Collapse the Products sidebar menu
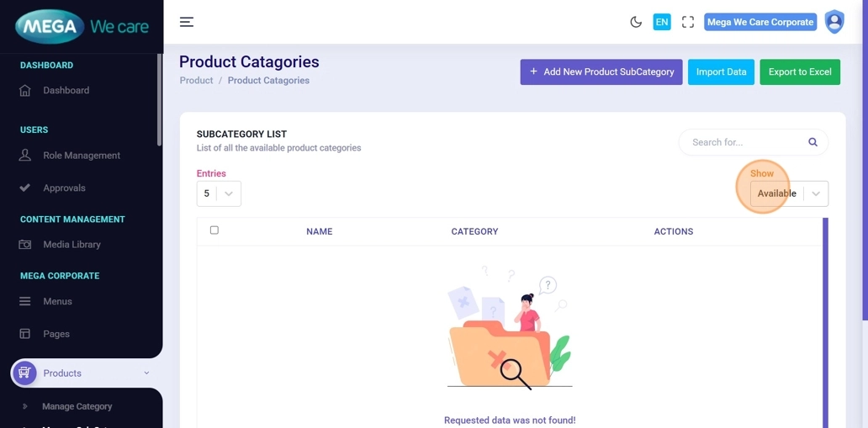This screenshot has height=428, width=868. [146, 373]
